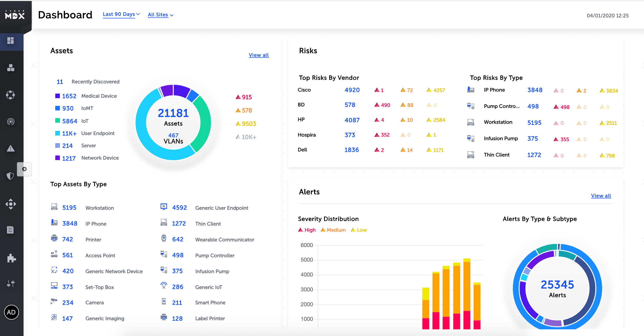Click the lifebuoy-shaped sidebar icon

[x=10, y=95]
